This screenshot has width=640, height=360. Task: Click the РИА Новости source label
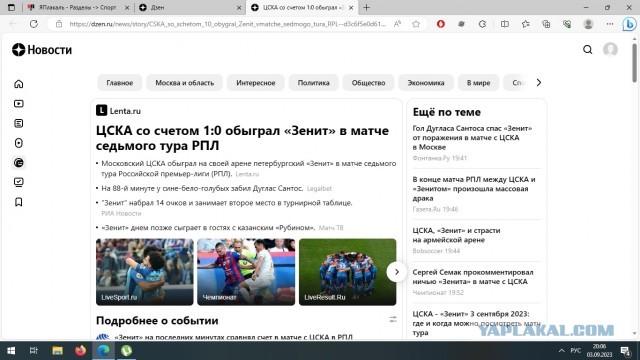pos(121,213)
